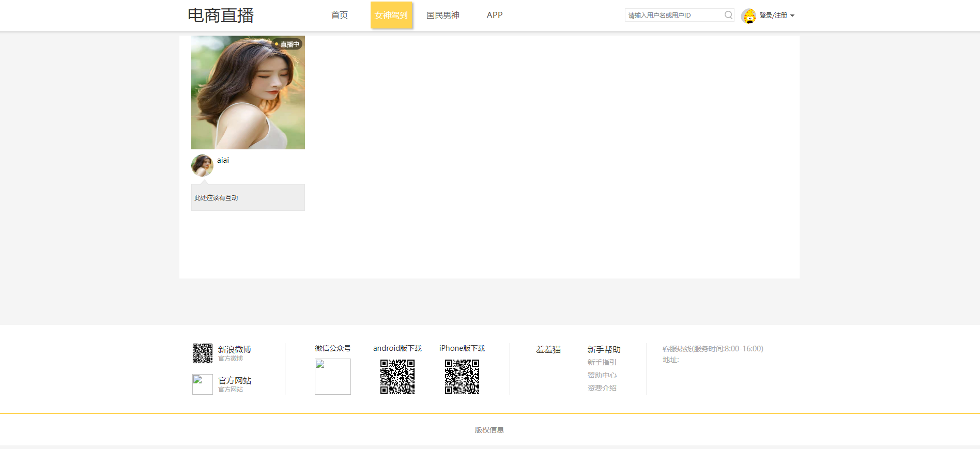Viewport: 980px width, 449px height.
Task: Click the 电商直播 site logo
Action: coord(221,16)
